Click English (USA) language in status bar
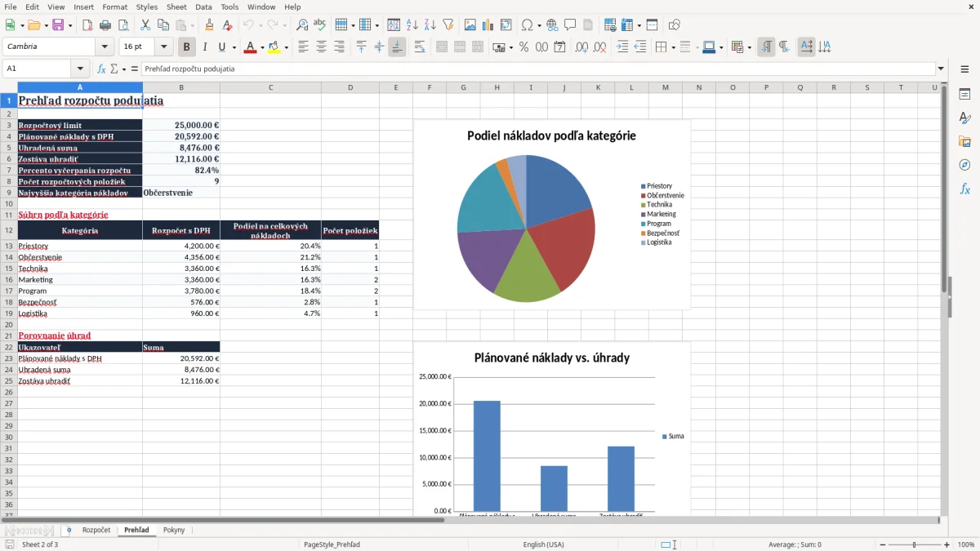Screen dimensions: 980x551 click(x=543, y=544)
